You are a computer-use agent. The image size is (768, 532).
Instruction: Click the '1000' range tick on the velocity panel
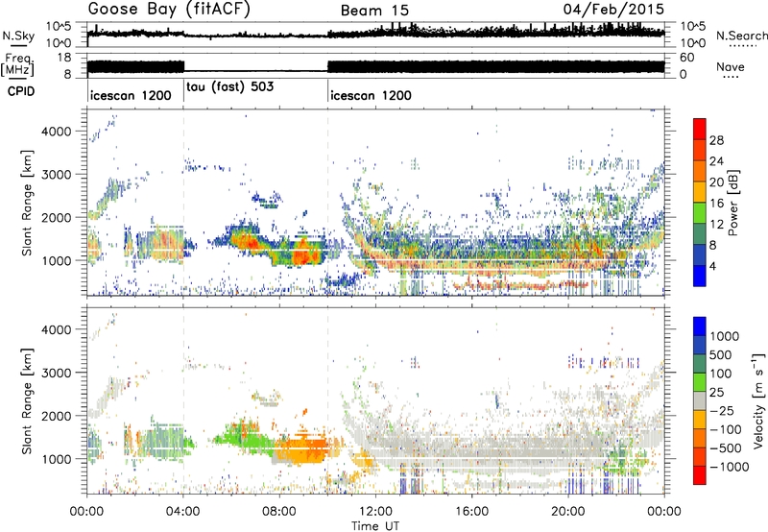(57, 459)
